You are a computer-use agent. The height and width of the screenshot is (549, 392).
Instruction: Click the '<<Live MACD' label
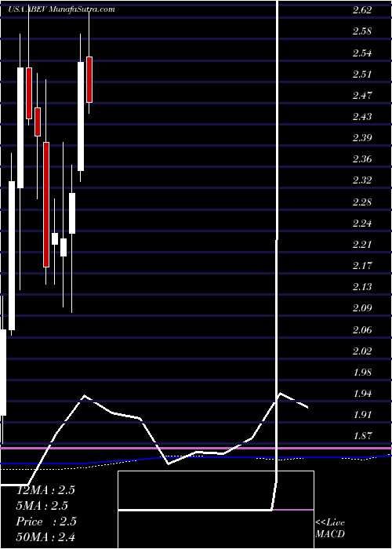point(330,529)
